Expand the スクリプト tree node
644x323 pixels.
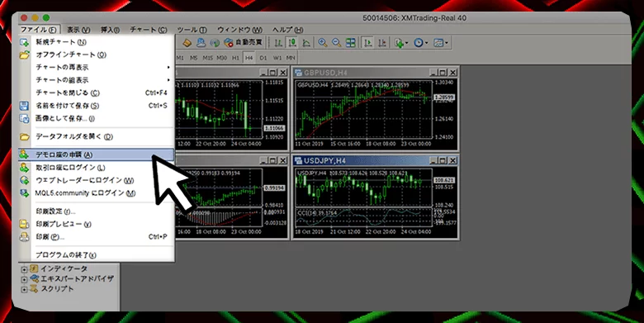[24, 290]
